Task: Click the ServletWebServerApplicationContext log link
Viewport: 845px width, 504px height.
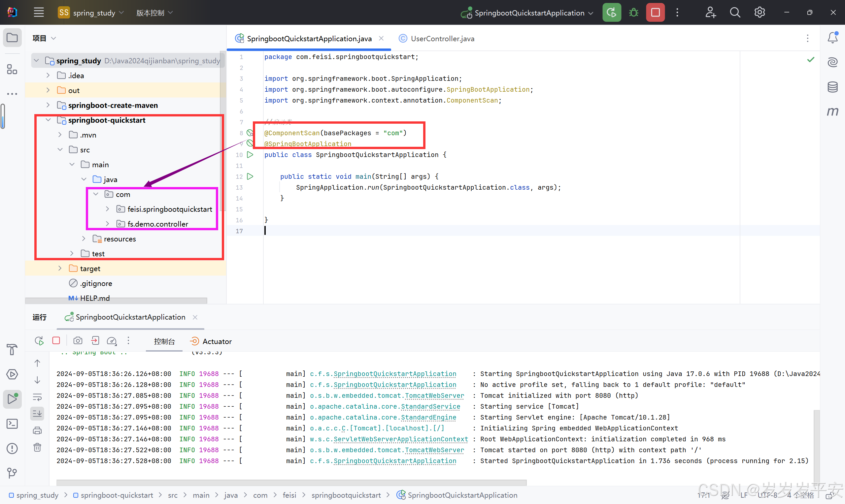Action: 401,439
